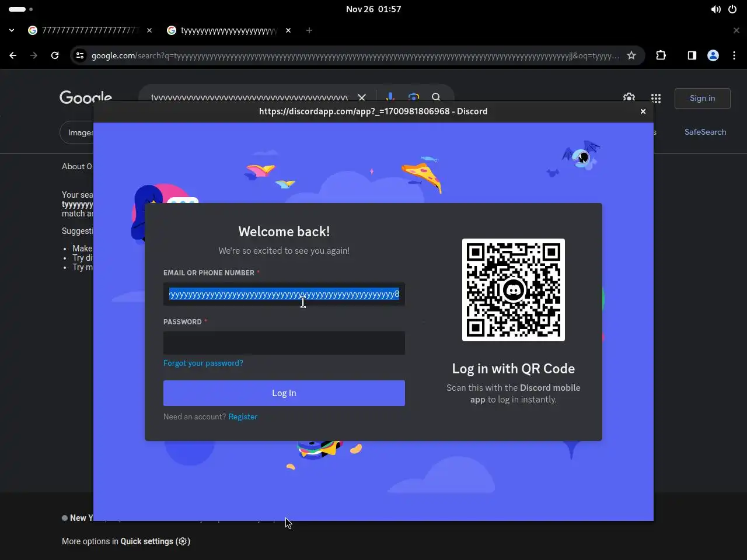Switch to the tyyyyyy browser tab
The height and width of the screenshot is (560, 747).
[228, 30]
